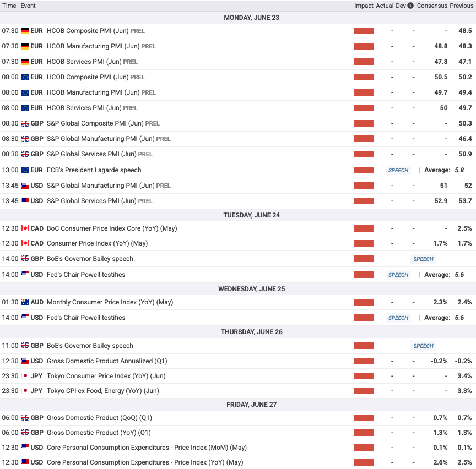Click Japan flag beside Tokyo Consumer Price Index
476x469 pixels.
(x=25, y=376)
